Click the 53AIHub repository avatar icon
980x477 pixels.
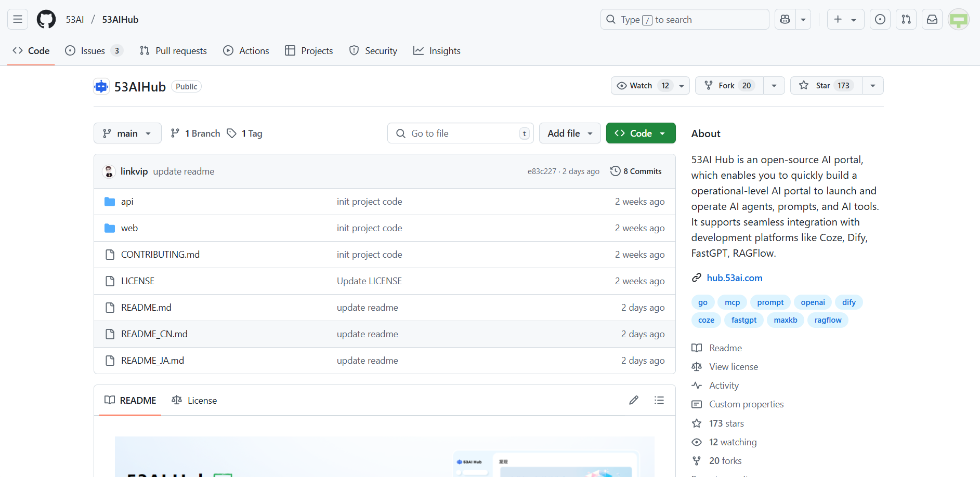(101, 86)
